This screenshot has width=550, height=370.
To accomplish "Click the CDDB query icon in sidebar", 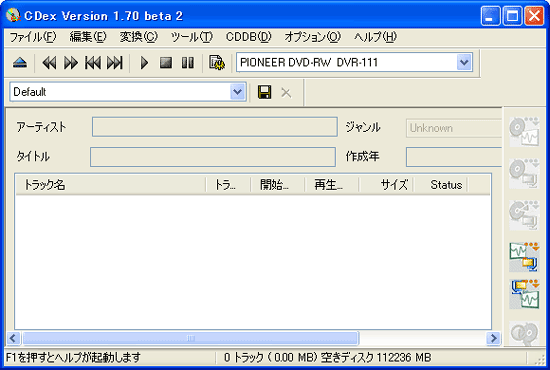I will pos(524,333).
